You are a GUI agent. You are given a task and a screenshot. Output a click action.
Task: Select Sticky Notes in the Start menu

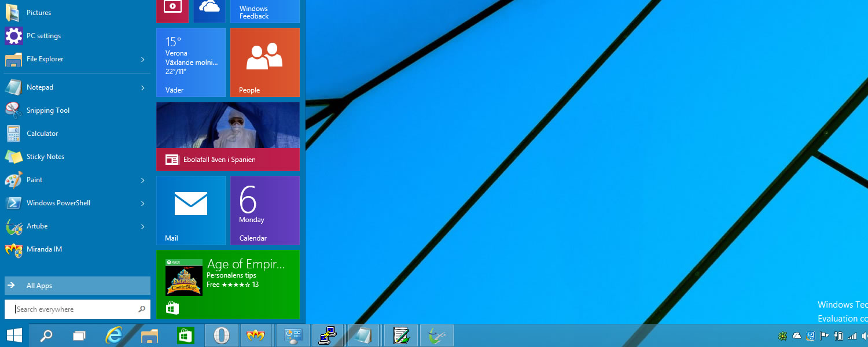coord(45,157)
